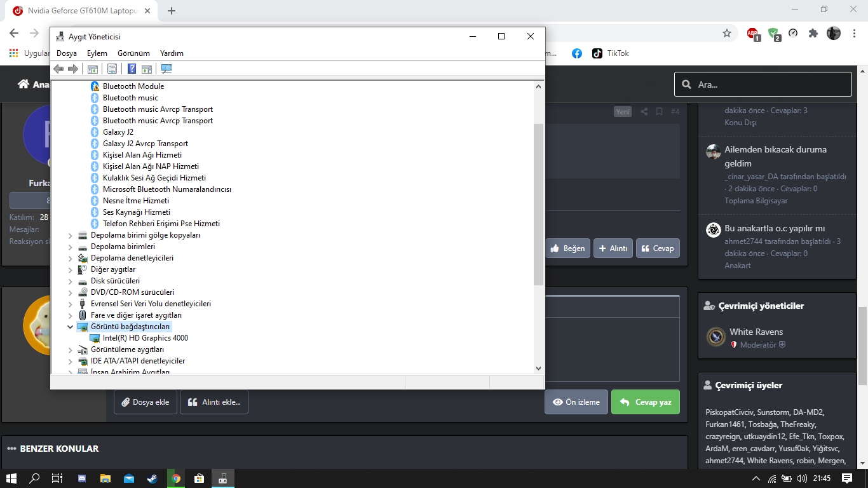Open the Windows Start menu
Viewport: 868px width, 488px height.
(x=11, y=478)
